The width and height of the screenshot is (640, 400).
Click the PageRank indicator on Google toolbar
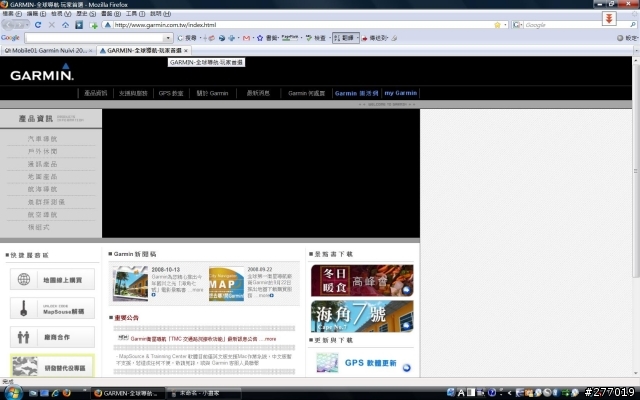click(290, 38)
